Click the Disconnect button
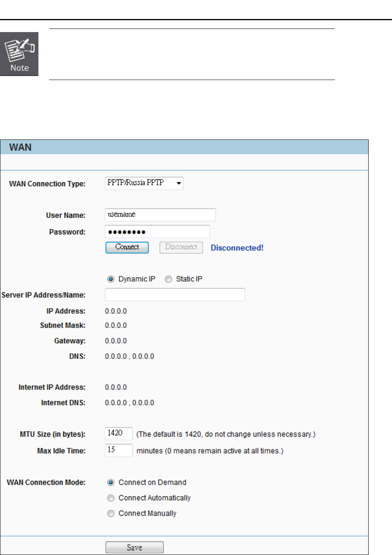Viewport: 392px width, 555px height. pyautogui.click(x=181, y=247)
